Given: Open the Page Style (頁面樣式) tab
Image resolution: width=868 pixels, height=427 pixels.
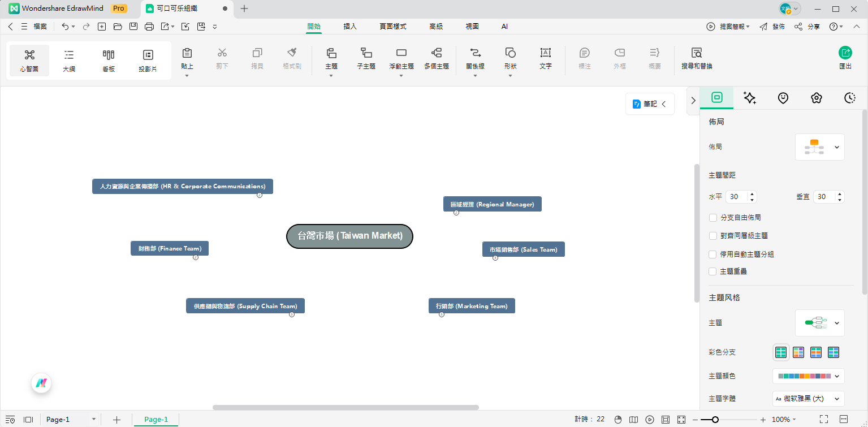Looking at the screenshot, I should (x=392, y=27).
